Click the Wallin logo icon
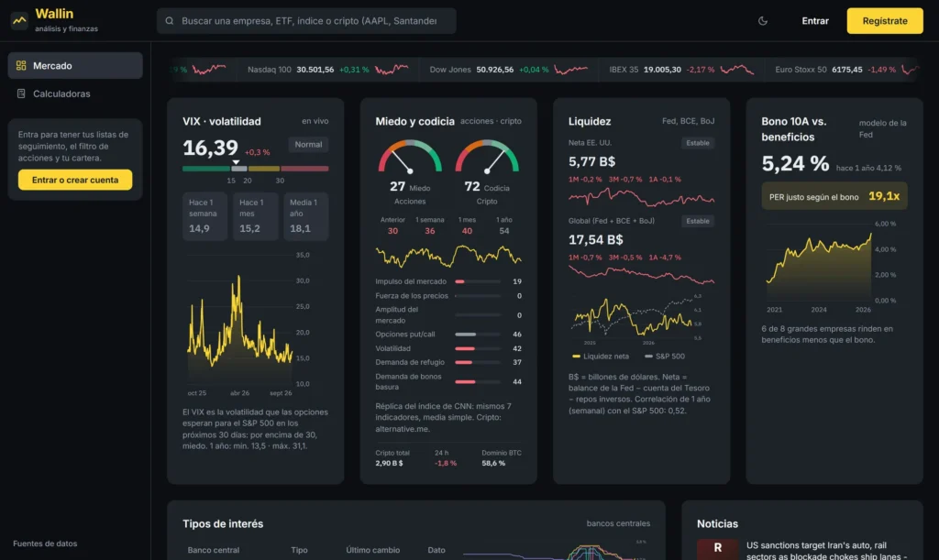 (19, 20)
